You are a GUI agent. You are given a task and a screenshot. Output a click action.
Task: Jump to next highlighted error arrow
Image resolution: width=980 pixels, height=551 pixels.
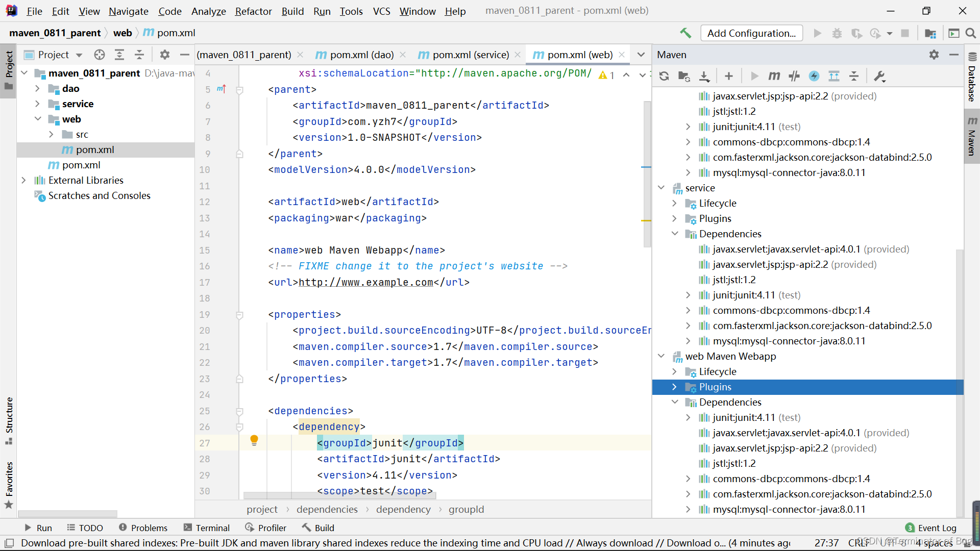[x=642, y=75]
